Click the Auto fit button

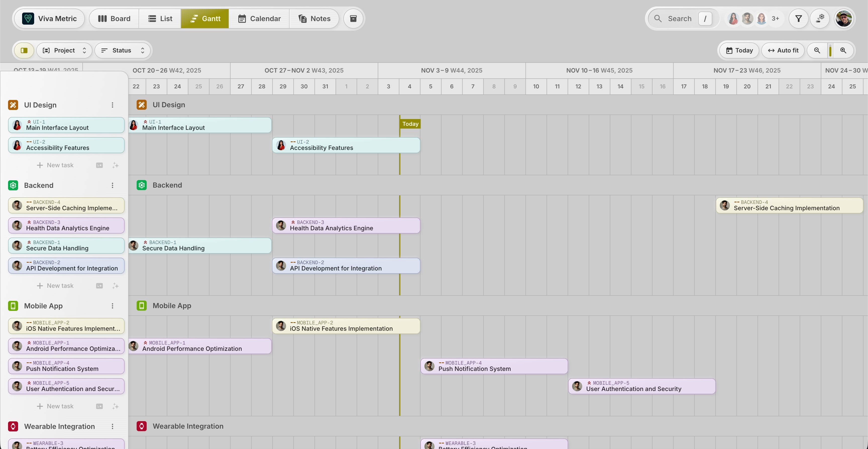(783, 50)
